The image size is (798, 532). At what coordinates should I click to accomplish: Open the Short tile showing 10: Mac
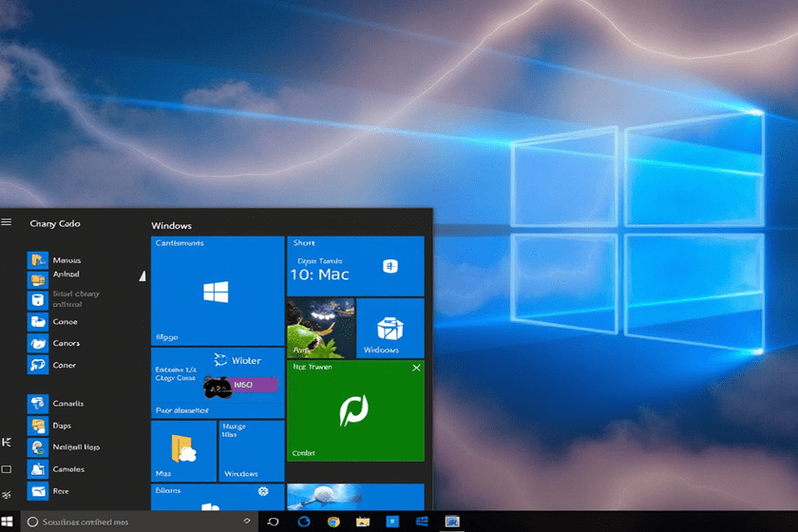click(x=355, y=266)
